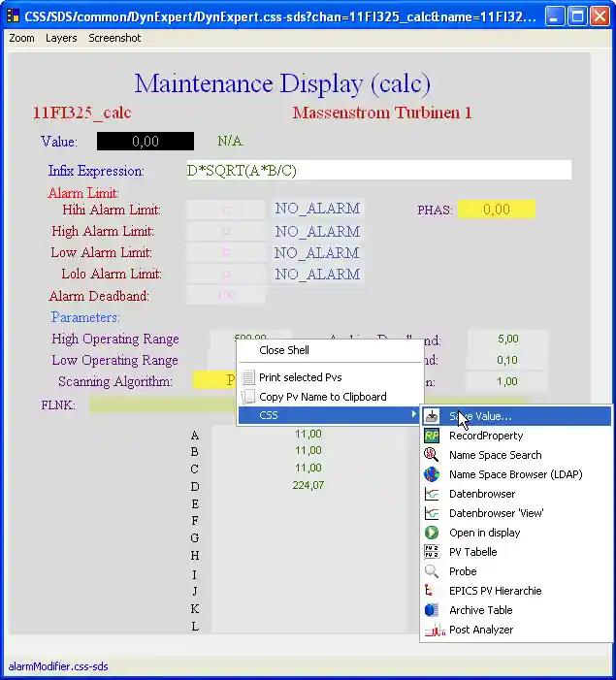Click the Save Value download icon
This screenshot has width=616, height=680.
(x=431, y=416)
